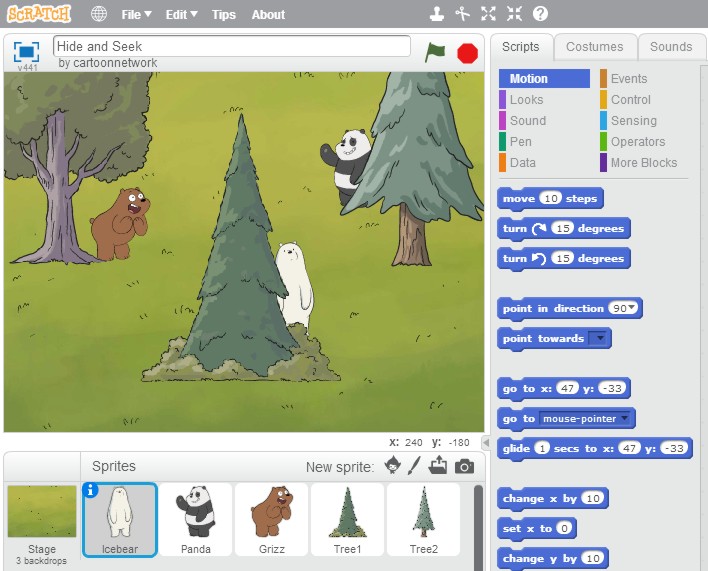The height and width of the screenshot is (571, 708).
Task: Select the Data block category
Action: pyautogui.click(x=522, y=162)
